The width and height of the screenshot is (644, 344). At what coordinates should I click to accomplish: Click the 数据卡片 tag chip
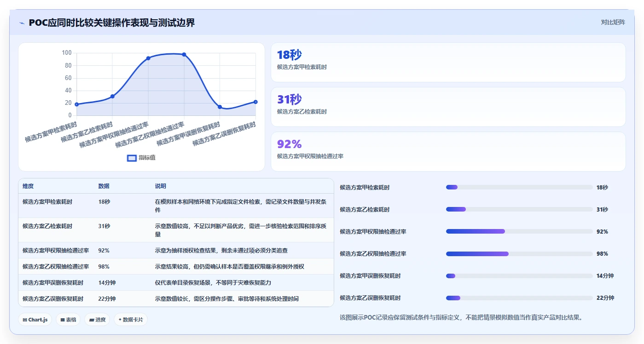coord(131,320)
